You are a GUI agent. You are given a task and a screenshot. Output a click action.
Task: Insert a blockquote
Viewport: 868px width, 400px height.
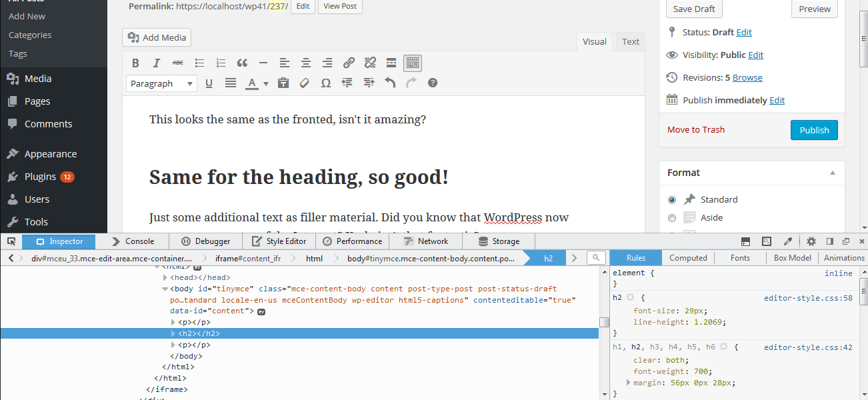tap(242, 63)
